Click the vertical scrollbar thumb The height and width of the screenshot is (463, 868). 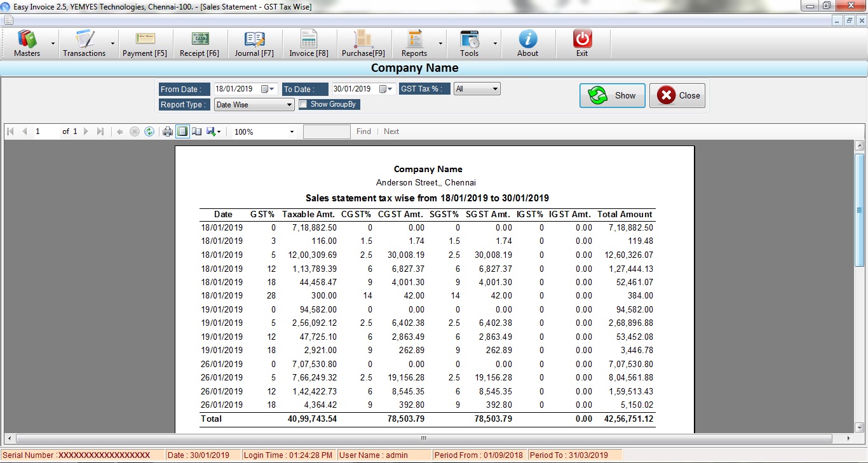860,210
